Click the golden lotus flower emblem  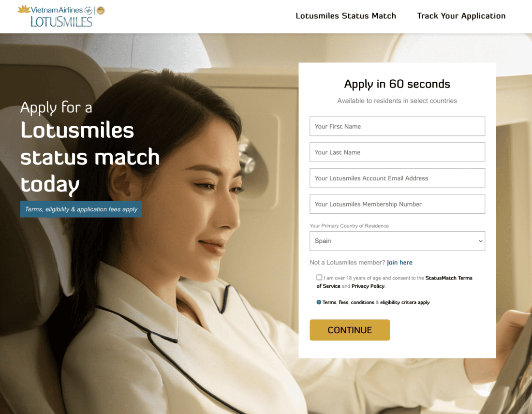pyautogui.click(x=24, y=9)
